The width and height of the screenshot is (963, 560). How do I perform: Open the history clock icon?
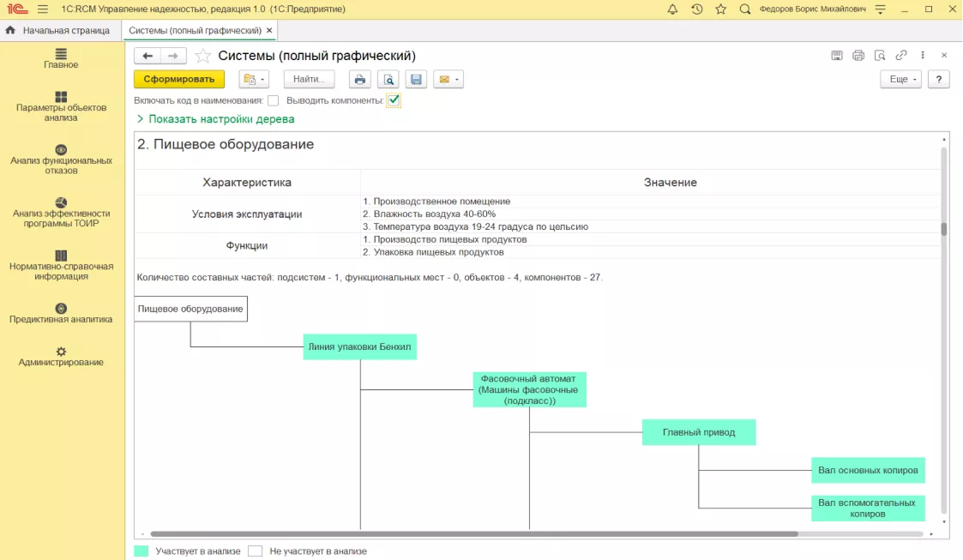pos(696,9)
